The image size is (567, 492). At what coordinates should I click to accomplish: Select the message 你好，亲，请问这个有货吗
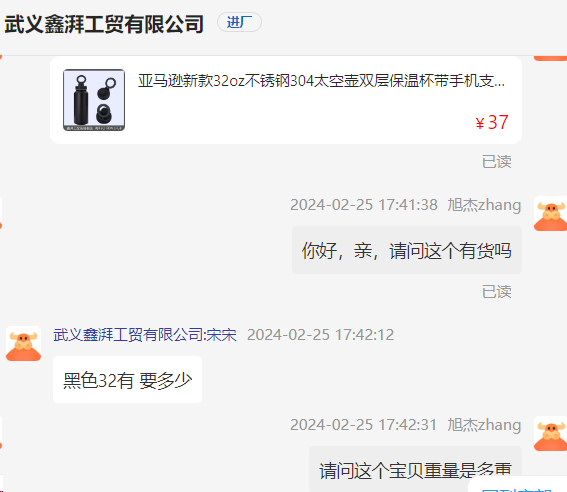click(x=407, y=251)
